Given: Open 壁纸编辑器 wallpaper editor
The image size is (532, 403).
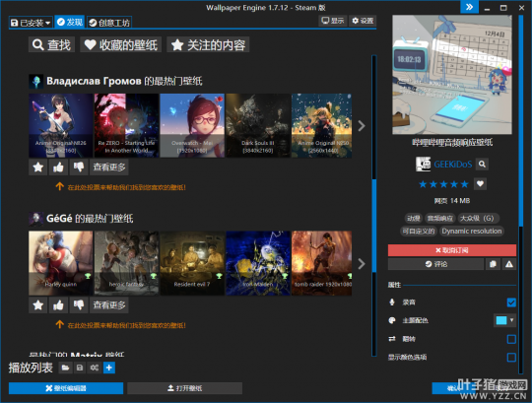Looking at the screenshot, I should point(66,388).
